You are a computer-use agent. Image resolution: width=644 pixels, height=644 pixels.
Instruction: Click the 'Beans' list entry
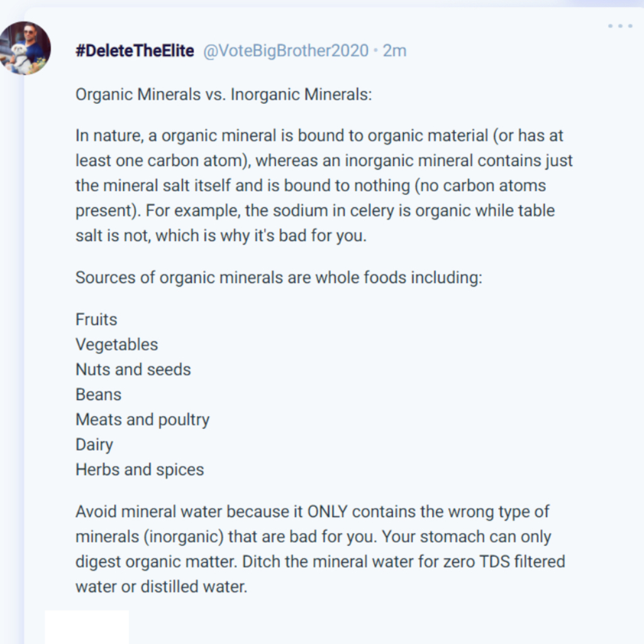98,394
